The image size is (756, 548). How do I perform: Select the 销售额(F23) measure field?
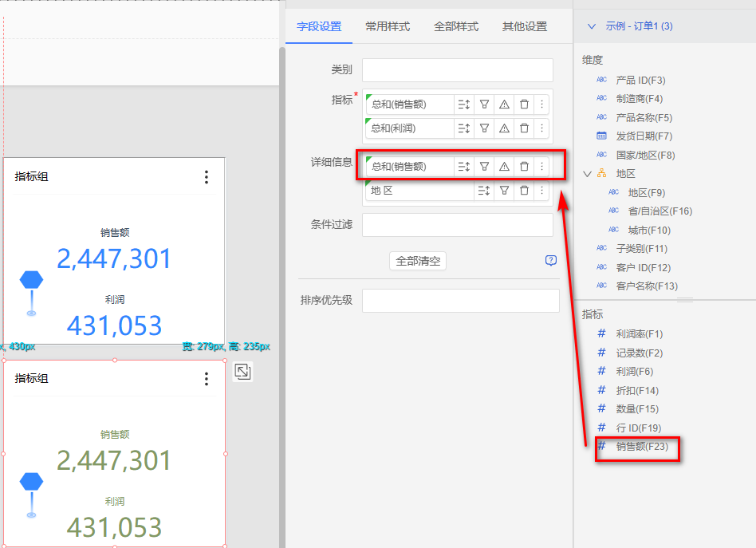click(x=641, y=447)
